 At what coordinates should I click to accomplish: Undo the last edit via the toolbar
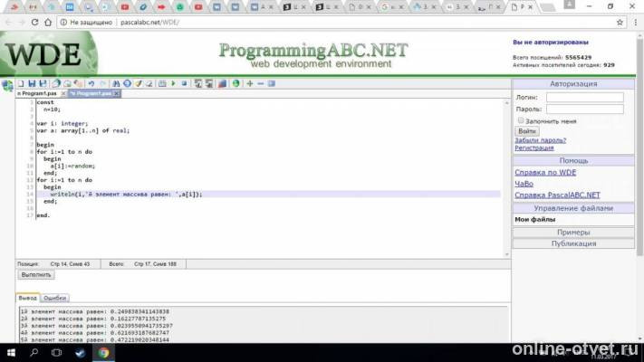pos(91,84)
